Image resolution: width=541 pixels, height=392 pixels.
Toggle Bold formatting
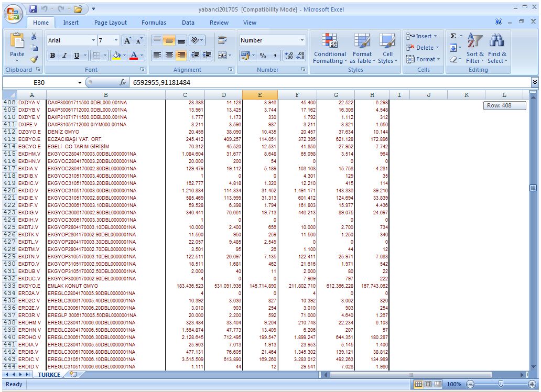coord(52,56)
